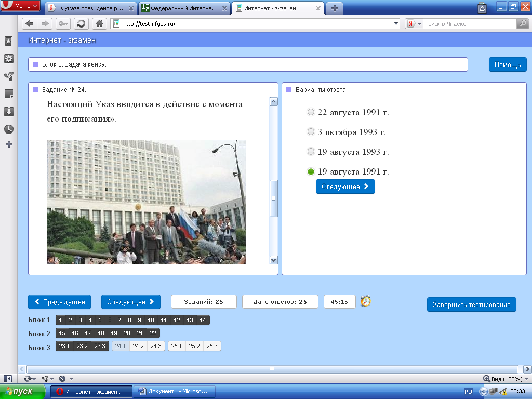
Task: Open the downloads sidebar panel
Action: pos(8,112)
